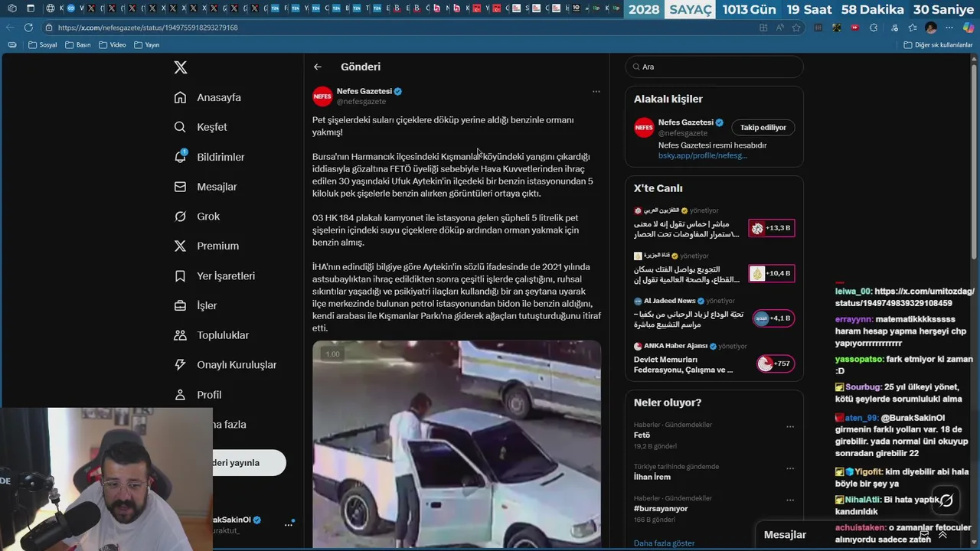Open Keşfet explore page
The image size is (980, 551).
tap(201, 127)
